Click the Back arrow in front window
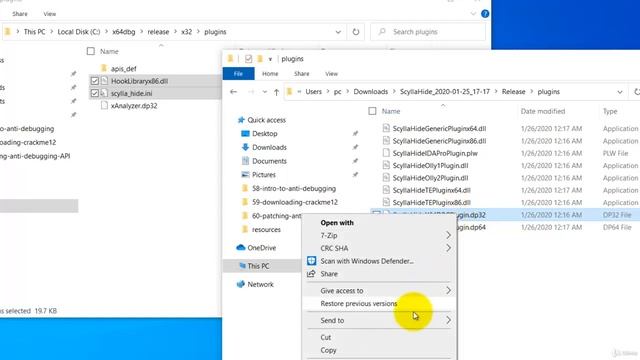This screenshot has width=640, height=360. tap(233, 92)
